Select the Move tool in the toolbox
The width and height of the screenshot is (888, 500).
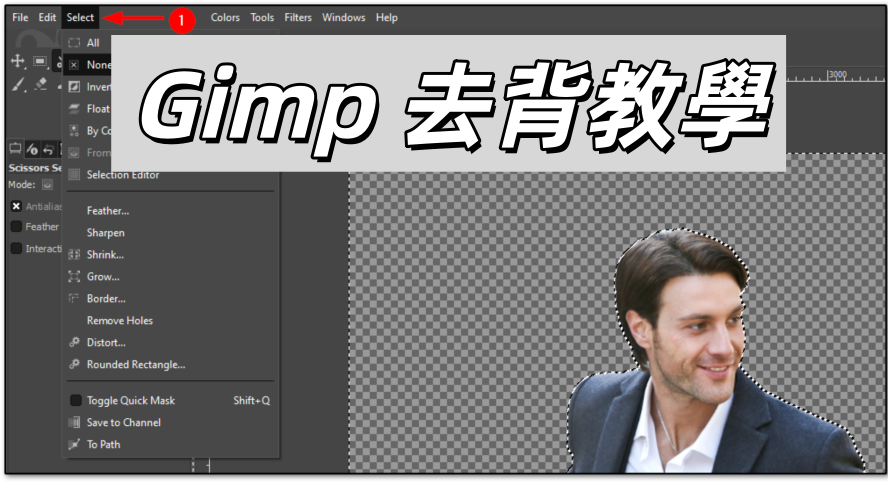coord(18,61)
